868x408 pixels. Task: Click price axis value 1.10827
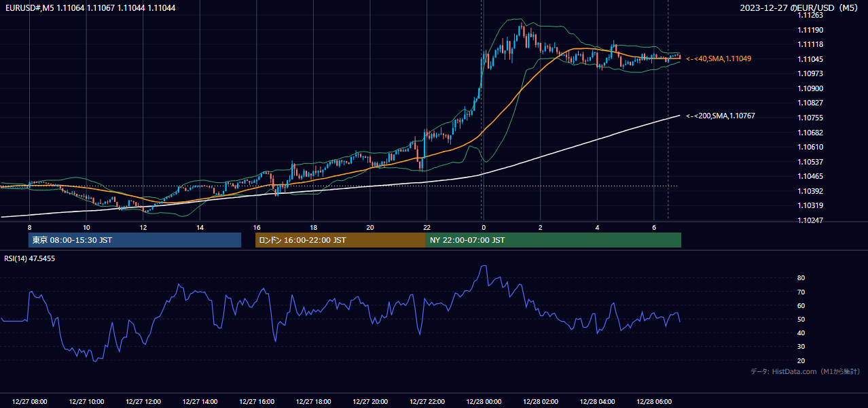click(810, 103)
